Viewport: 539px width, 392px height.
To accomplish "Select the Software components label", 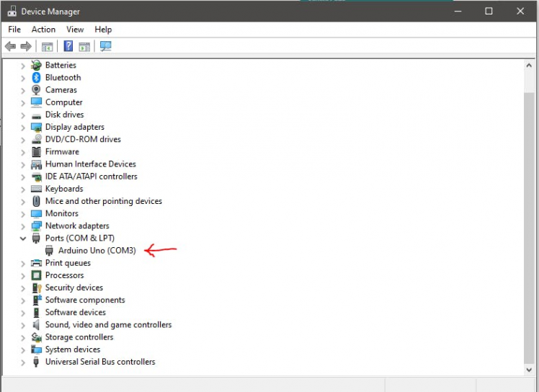I will tap(85, 300).
